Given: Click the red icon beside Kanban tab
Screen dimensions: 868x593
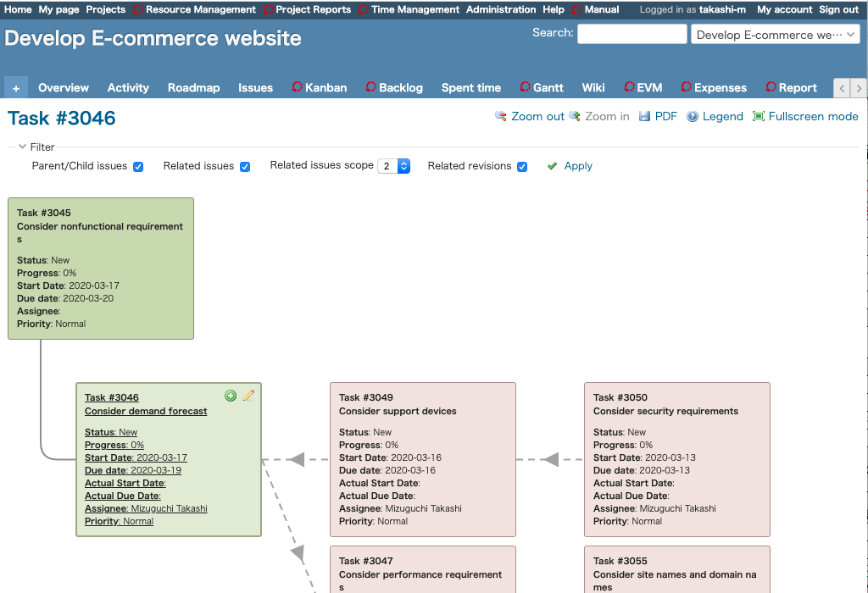Looking at the screenshot, I should tap(298, 87).
